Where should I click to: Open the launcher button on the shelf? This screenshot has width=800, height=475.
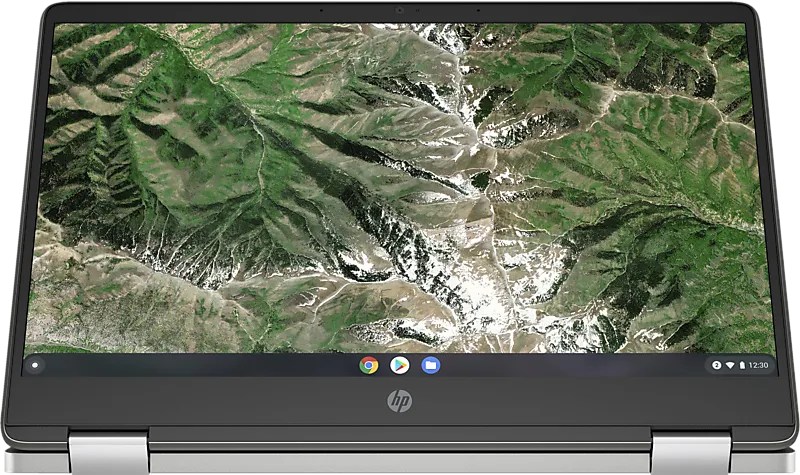tap(35, 365)
